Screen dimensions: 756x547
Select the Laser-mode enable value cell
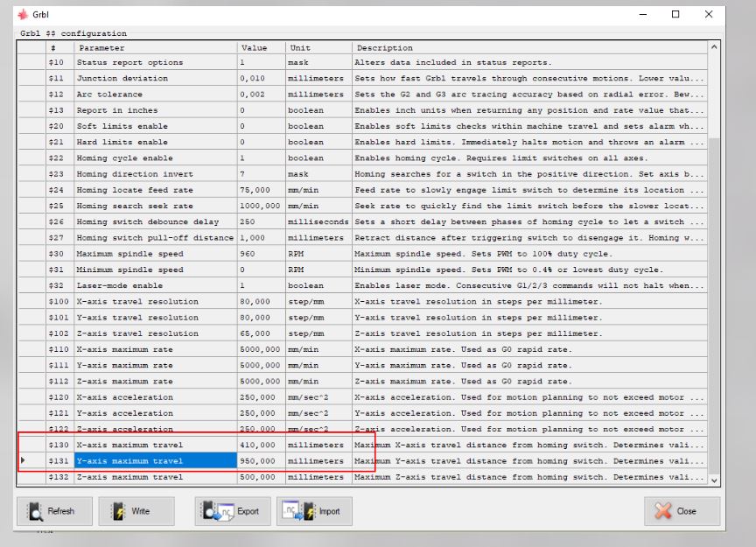pyautogui.click(x=261, y=285)
